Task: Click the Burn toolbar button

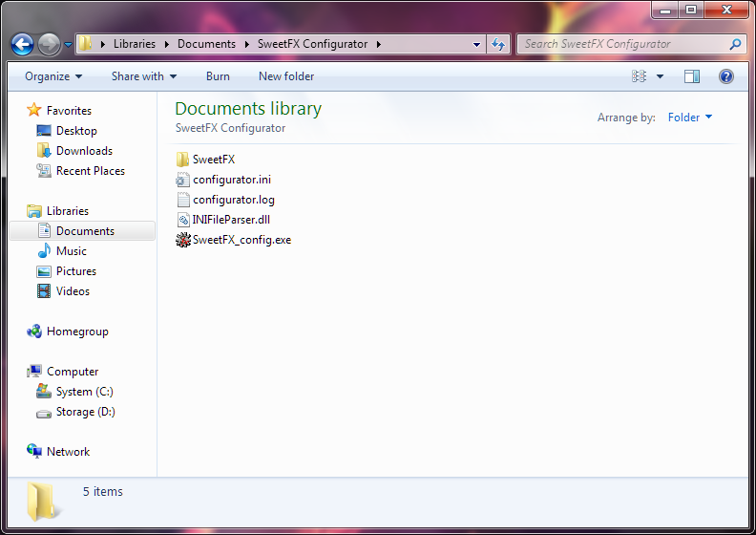Action: pyautogui.click(x=218, y=76)
